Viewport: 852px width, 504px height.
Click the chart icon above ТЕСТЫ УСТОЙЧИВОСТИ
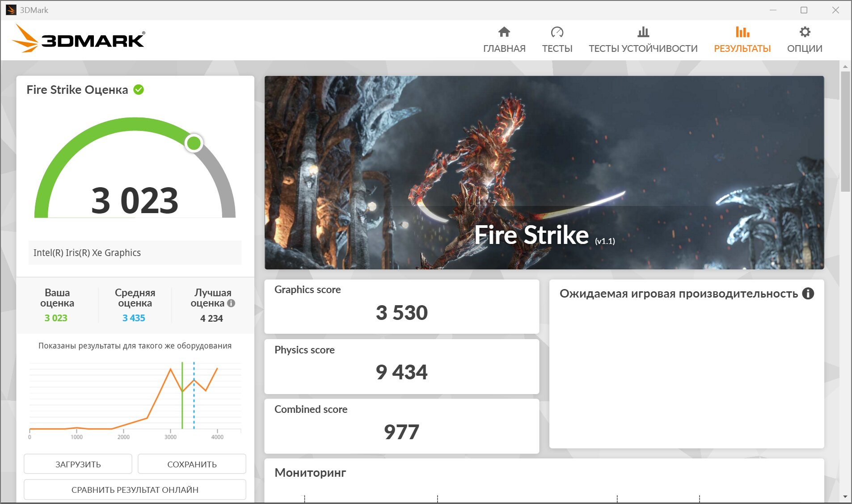pos(643,32)
